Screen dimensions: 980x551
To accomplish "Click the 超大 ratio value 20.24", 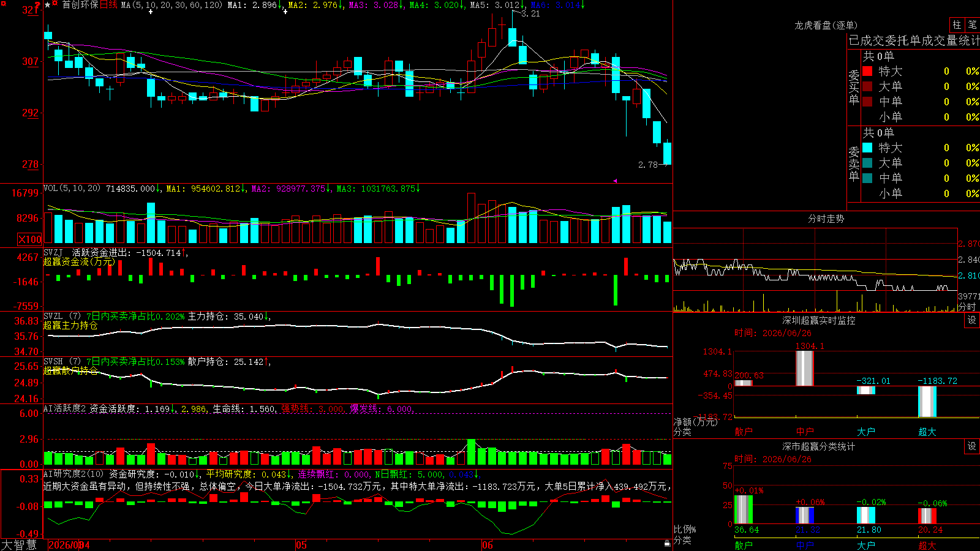I will point(930,530).
